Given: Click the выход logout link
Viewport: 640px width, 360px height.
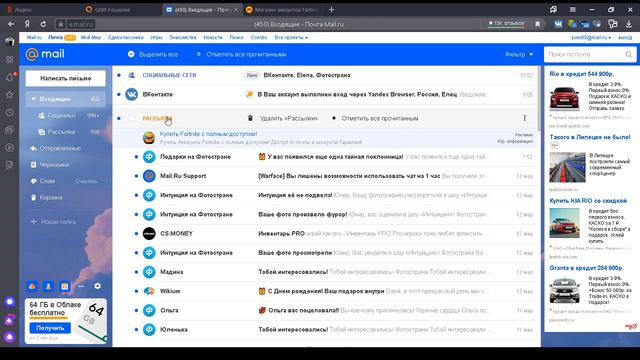Looking at the screenshot, I should point(625,37).
